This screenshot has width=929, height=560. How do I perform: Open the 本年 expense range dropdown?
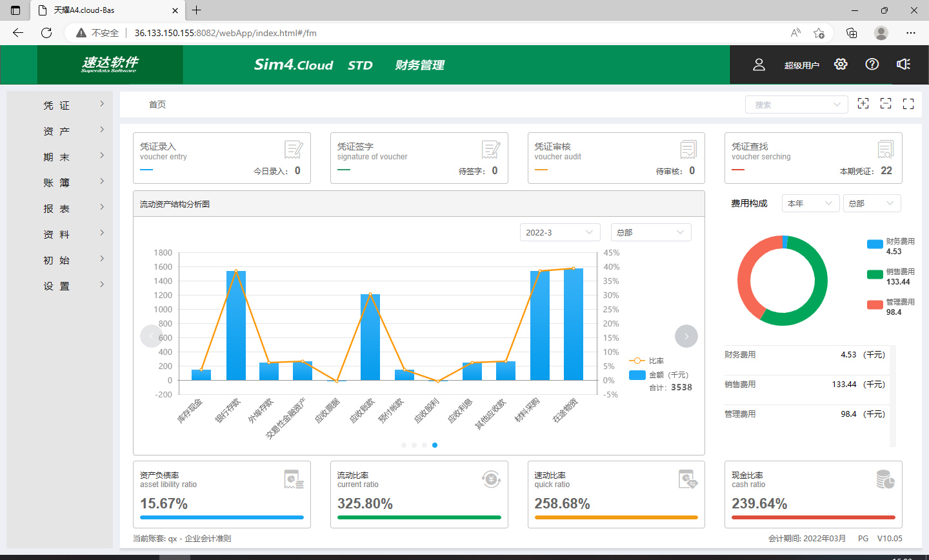810,203
